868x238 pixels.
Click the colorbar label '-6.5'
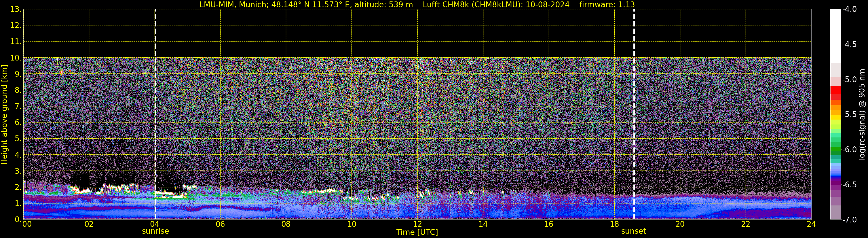coord(850,184)
